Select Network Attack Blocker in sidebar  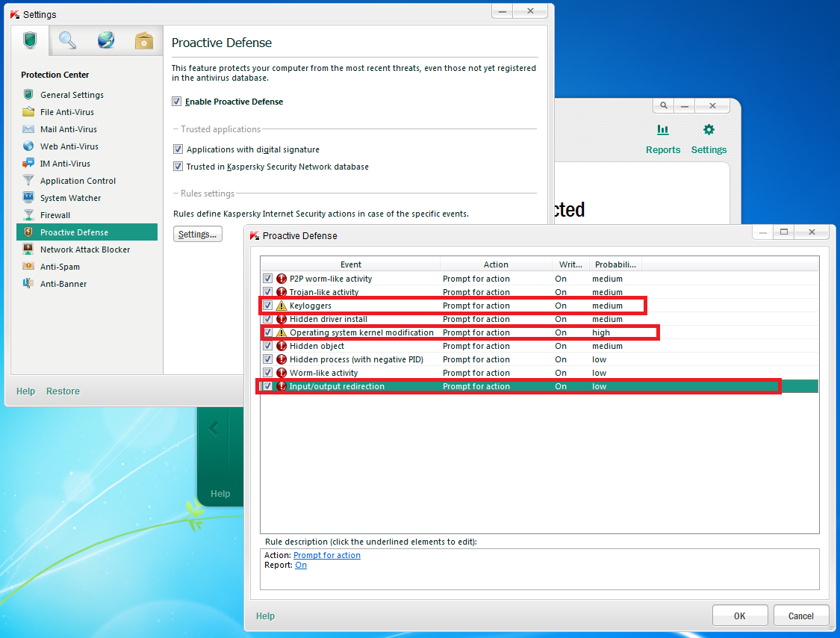pos(84,250)
